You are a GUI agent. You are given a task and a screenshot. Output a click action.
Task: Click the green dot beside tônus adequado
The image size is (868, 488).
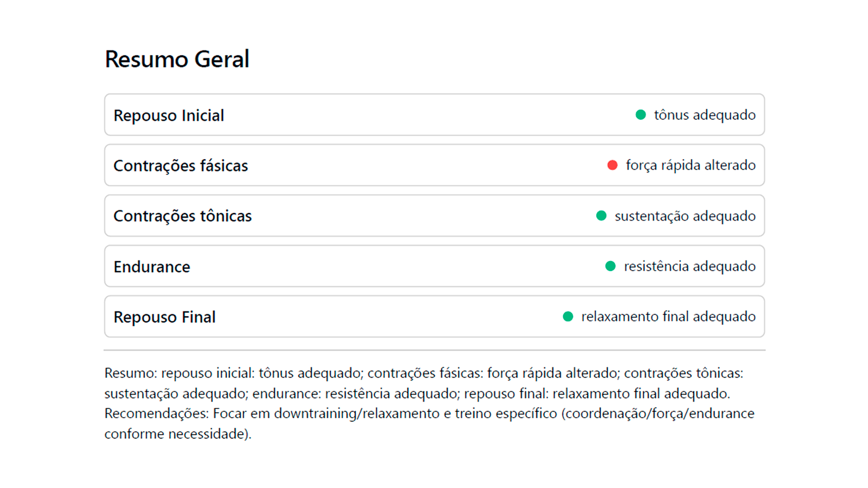[641, 115]
